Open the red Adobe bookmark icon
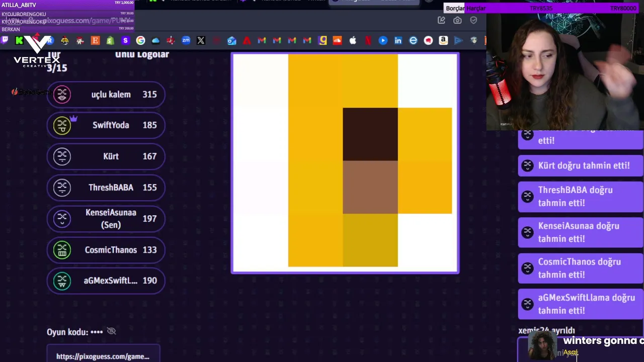Viewport: 644px width, 362px height. 247,41
